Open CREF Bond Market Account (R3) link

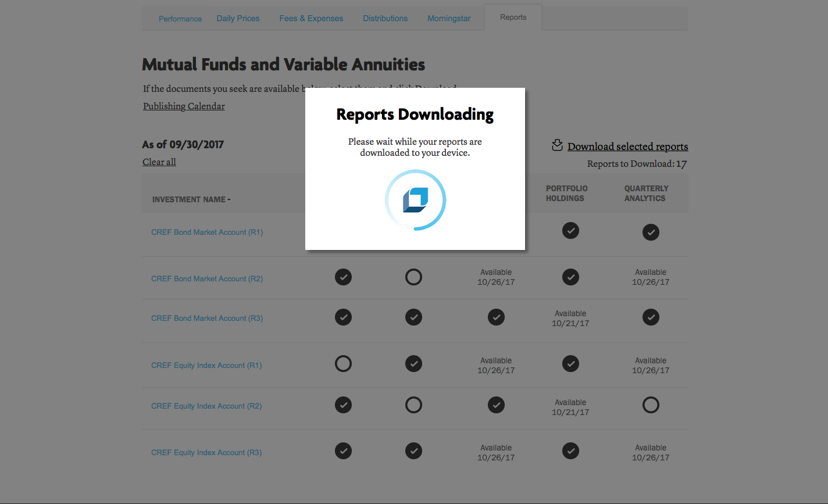[x=207, y=318]
